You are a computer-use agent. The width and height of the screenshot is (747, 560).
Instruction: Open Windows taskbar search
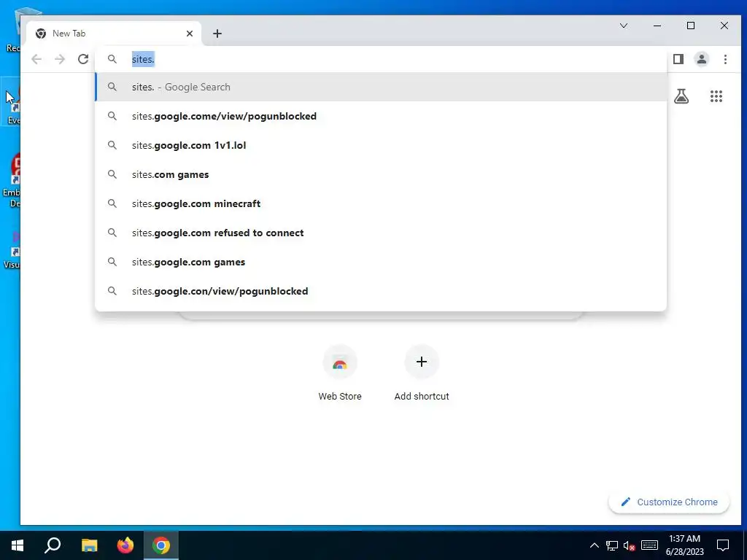[53, 545]
